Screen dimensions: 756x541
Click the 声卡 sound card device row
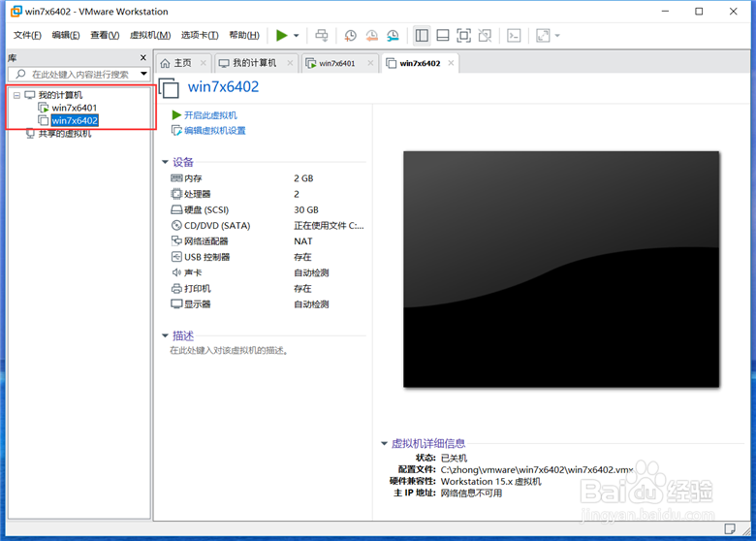click(x=268, y=272)
